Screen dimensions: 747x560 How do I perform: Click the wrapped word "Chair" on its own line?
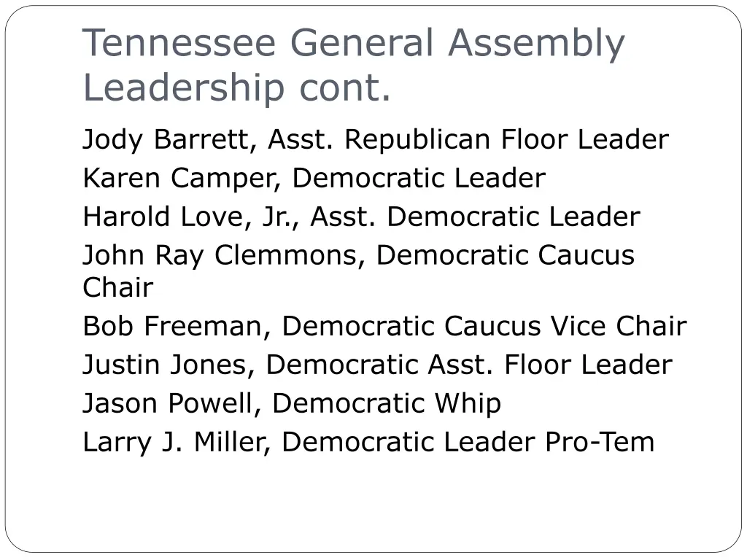coord(117,287)
